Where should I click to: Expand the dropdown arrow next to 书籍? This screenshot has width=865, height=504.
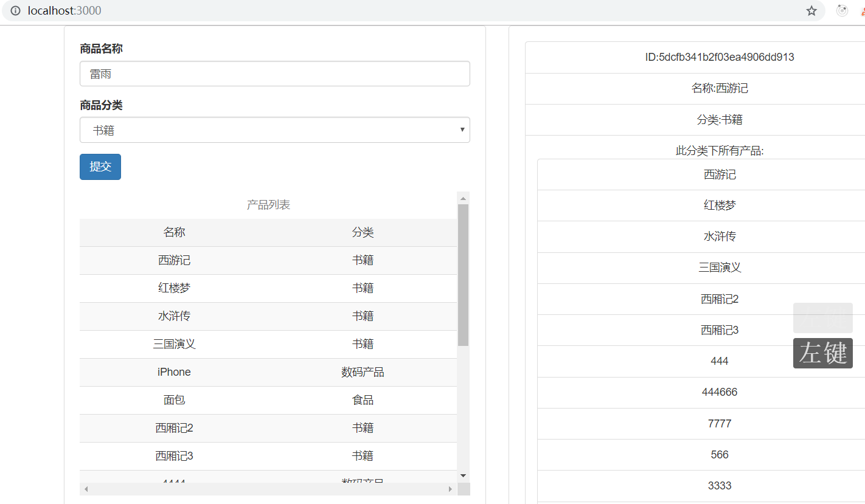coord(462,129)
